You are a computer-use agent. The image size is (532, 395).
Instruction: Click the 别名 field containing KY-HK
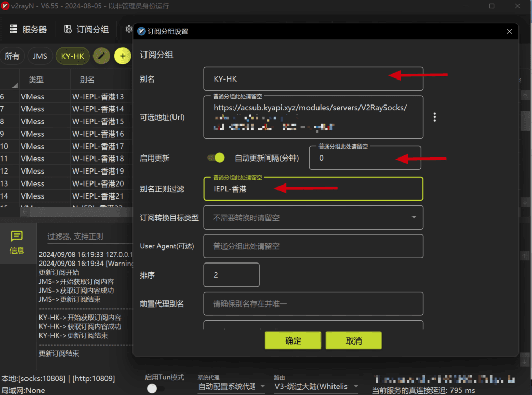pyautogui.click(x=313, y=78)
